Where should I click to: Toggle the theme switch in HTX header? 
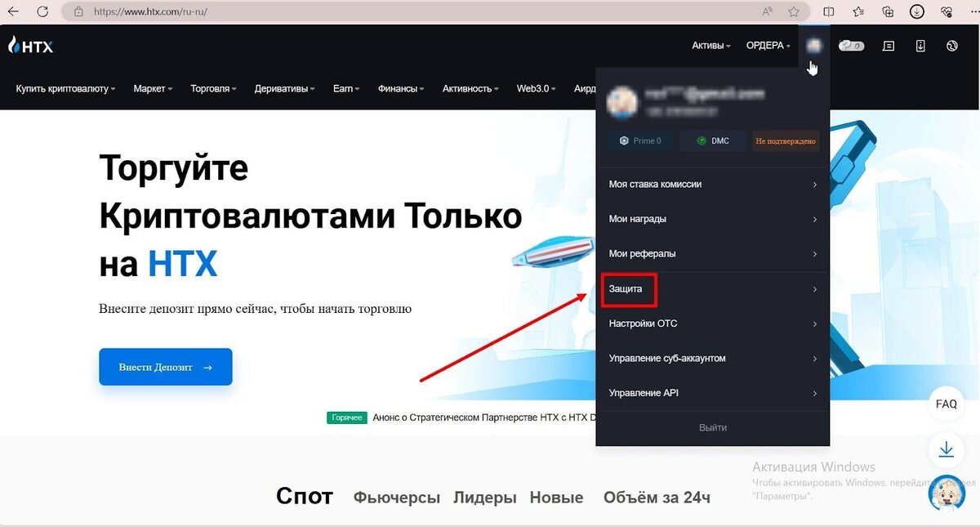coord(851,46)
